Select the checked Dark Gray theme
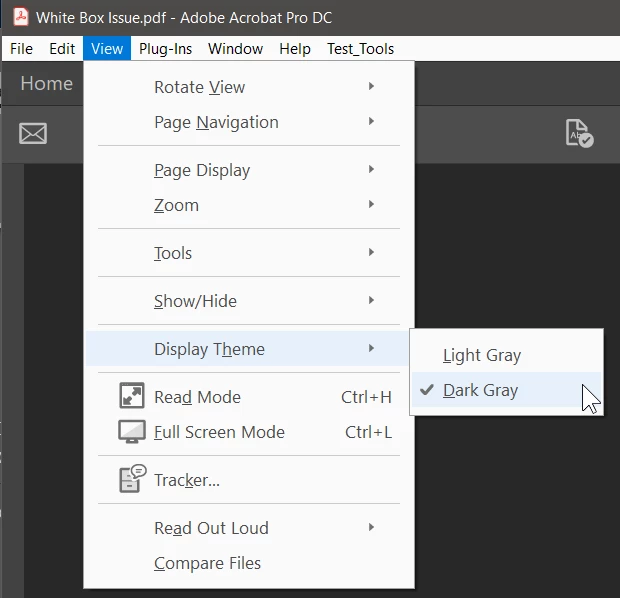This screenshot has height=598, width=620. click(506, 390)
